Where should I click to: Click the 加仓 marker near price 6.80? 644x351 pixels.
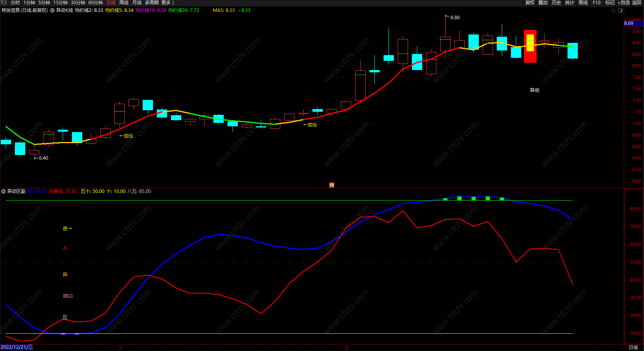coord(126,136)
